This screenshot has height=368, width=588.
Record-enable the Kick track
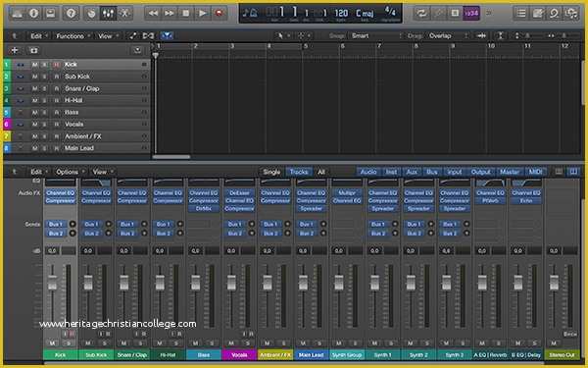(56, 65)
